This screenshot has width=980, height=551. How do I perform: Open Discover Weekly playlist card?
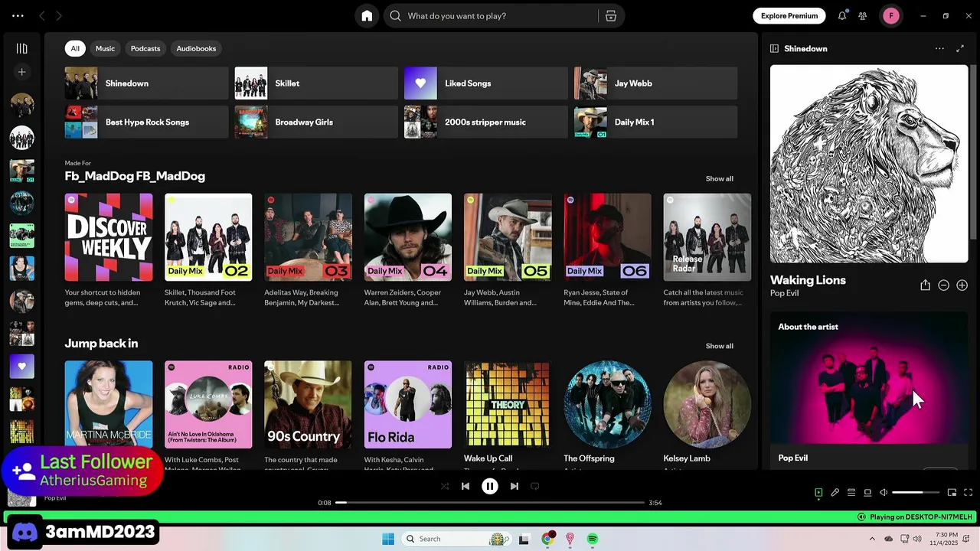click(x=109, y=250)
